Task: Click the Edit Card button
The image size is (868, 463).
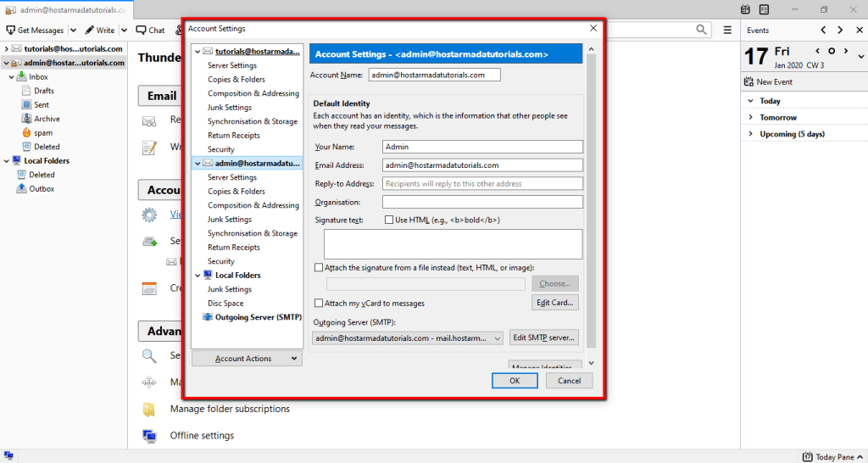Action: tap(556, 303)
